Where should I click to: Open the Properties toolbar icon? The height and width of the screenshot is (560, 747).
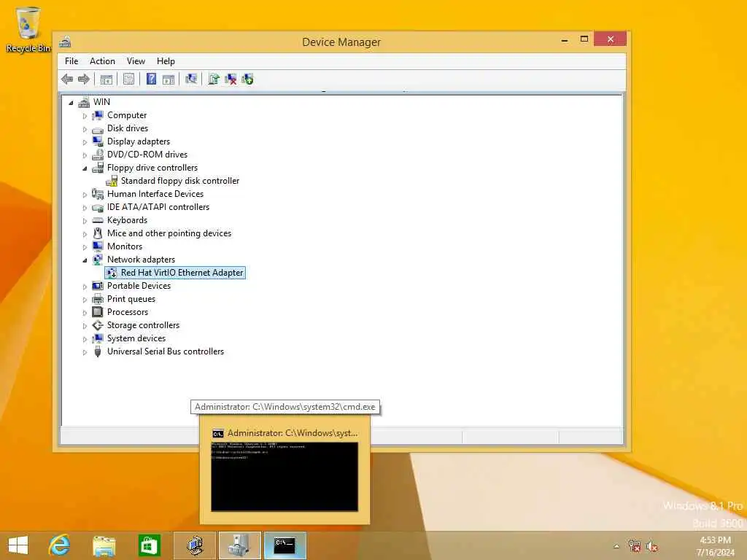click(128, 79)
